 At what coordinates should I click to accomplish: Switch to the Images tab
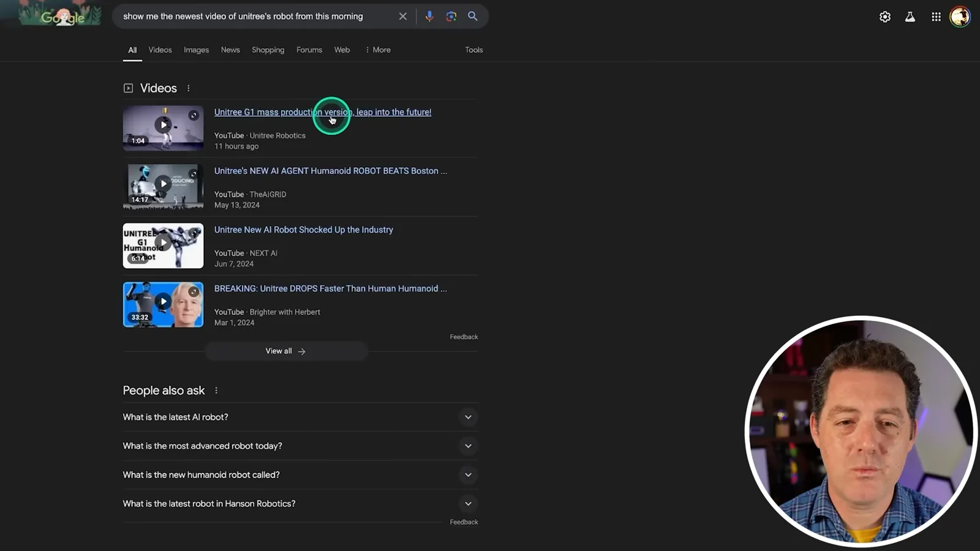click(196, 50)
